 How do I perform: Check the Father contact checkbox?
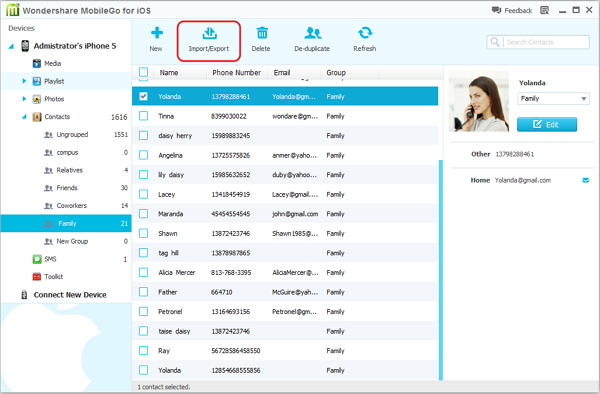(x=143, y=292)
